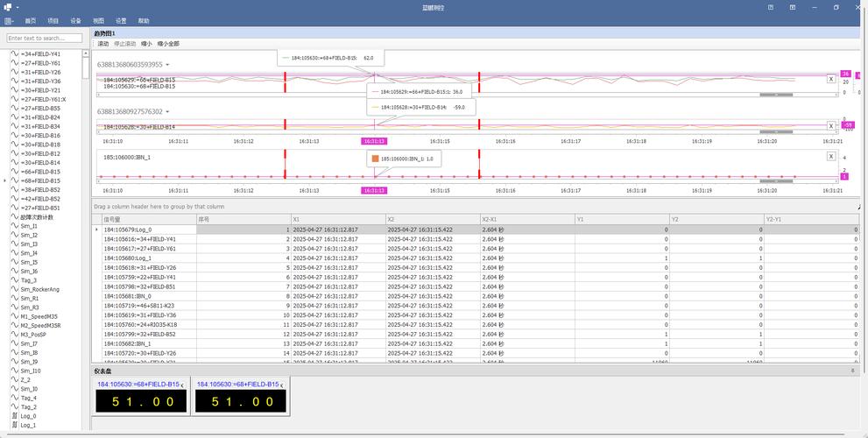Click the log icon for Log_1

pos(15,425)
